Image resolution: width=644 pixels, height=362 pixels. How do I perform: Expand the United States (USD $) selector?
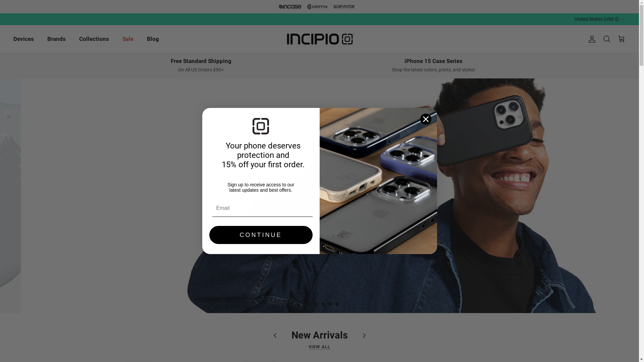(600, 19)
